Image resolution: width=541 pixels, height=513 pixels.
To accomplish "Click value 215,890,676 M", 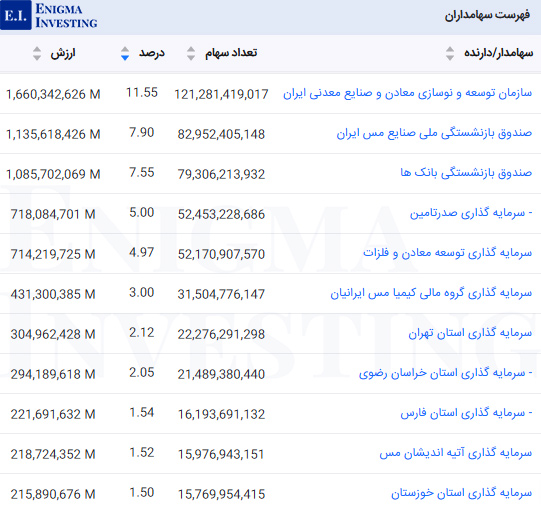I will pos(53,494).
